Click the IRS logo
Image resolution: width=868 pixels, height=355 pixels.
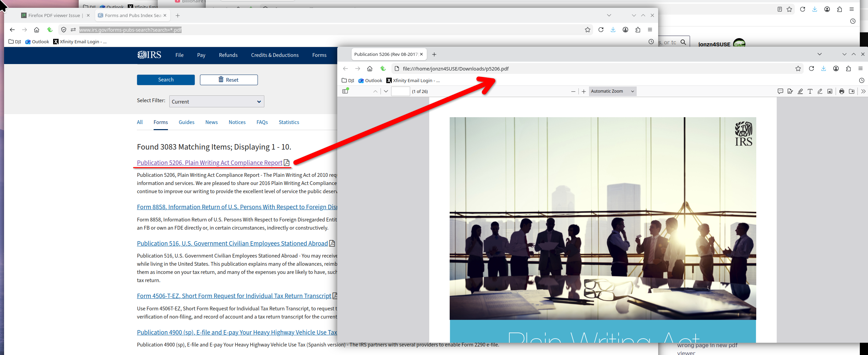pyautogui.click(x=149, y=55)
